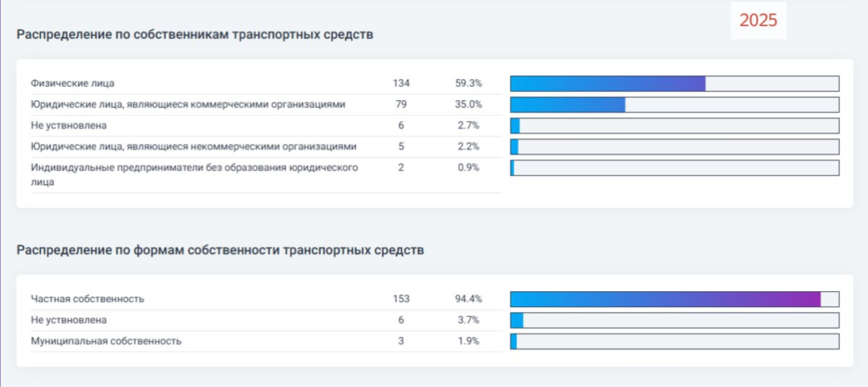Image resolution: width=868 pixels, height=387 pixels.
Task: Click the Физические лица progress bar
Action: pyautogui.click(x=674, y=84)
